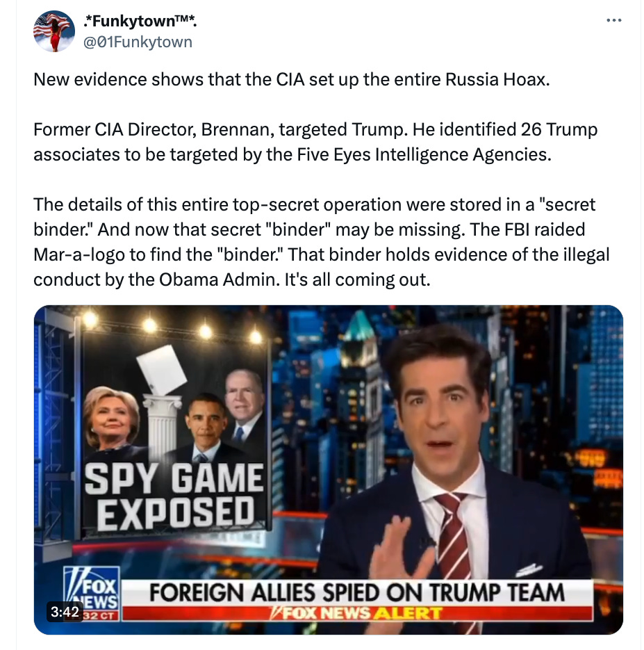Click the first tweet line about Russia Hoax
This screenshot has width=644, height=650.
[x=292, y=79]
